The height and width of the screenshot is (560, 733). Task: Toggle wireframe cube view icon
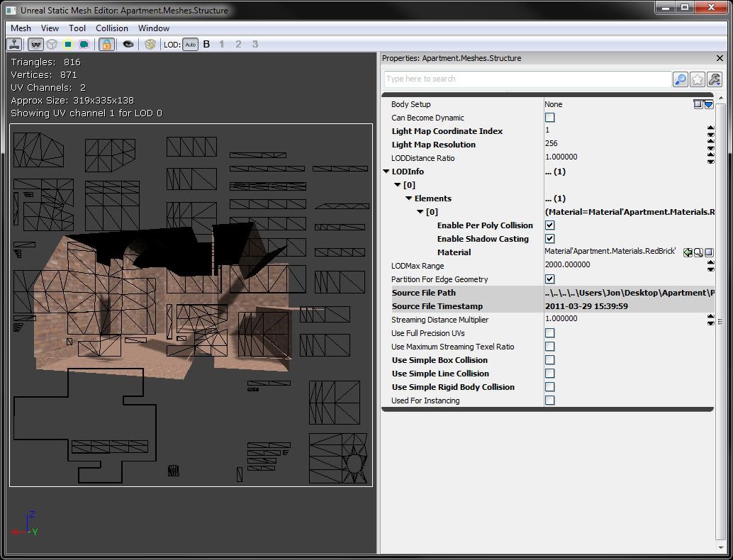[52, 45]
